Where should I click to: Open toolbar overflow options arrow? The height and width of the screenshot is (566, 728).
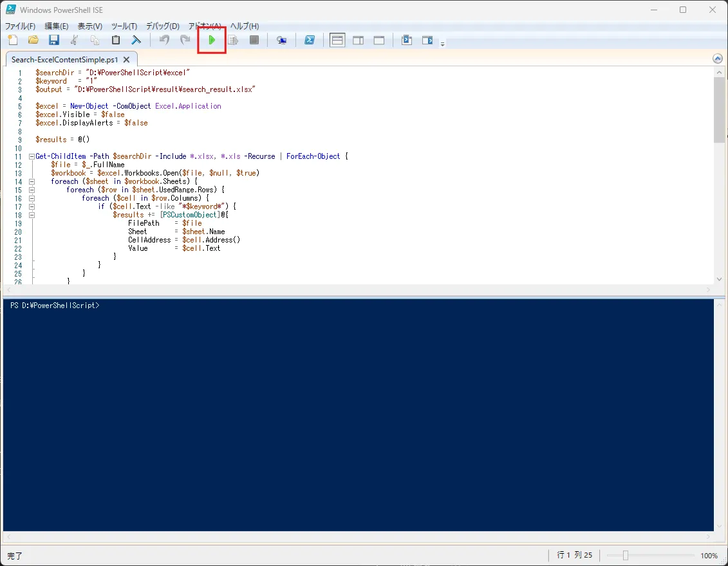tap(442, 44)
